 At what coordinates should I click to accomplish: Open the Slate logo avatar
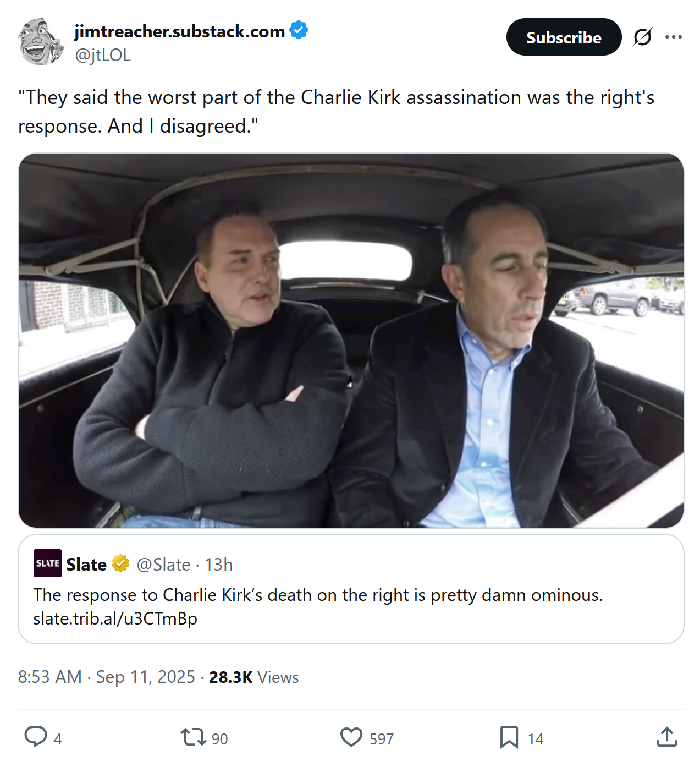point(47,563)
